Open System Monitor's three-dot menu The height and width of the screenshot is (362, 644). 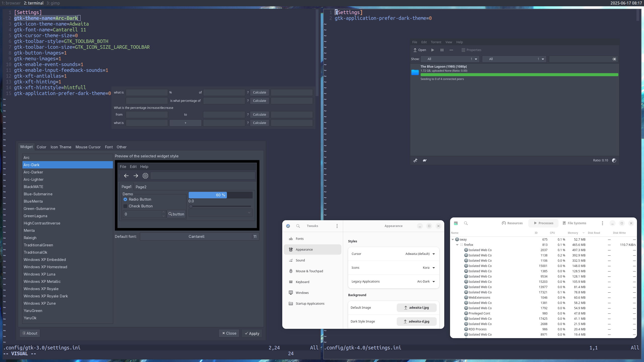click(x=602, y=223)
